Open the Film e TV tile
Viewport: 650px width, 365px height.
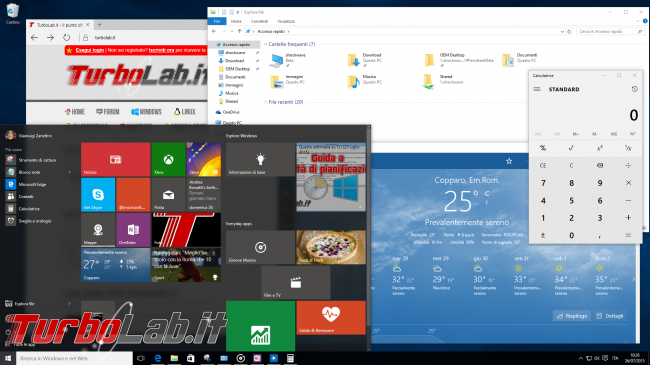(x=296, y=282)
